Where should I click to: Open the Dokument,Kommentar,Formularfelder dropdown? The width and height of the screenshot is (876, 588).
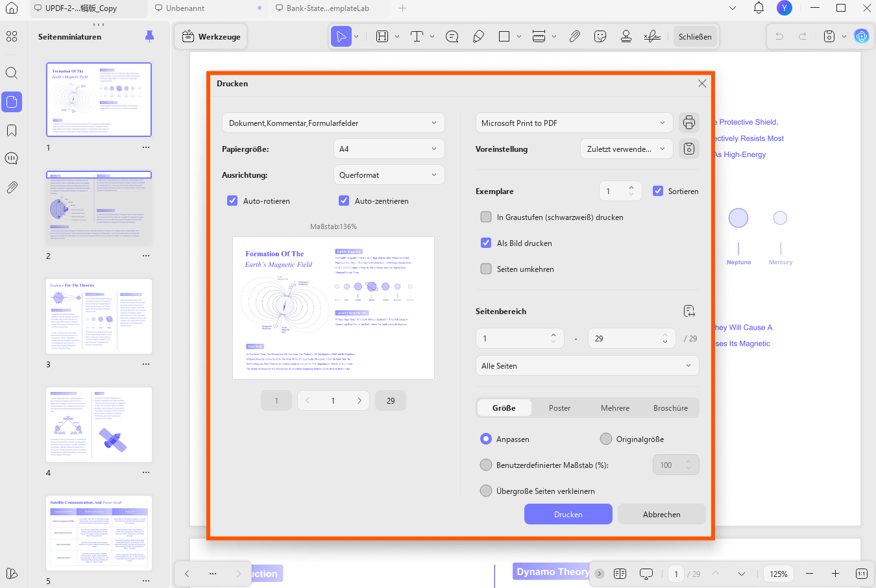[x=334, y=123]
